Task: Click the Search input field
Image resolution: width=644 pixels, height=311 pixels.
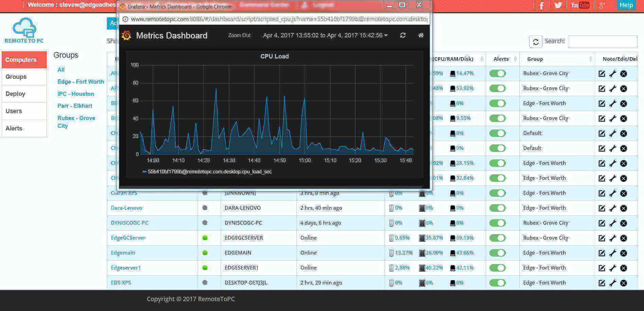Action: click(x=602, y=41)
